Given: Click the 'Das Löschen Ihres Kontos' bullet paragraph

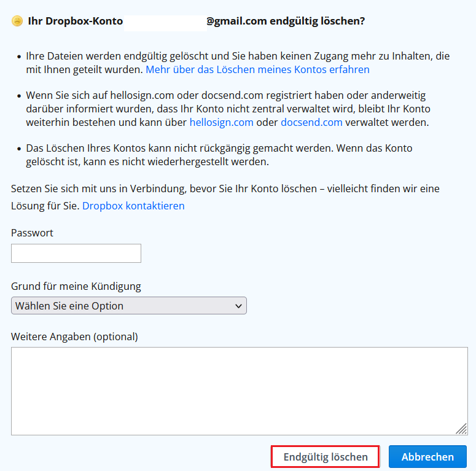Looking at the screenshot, I should point(219,155).
